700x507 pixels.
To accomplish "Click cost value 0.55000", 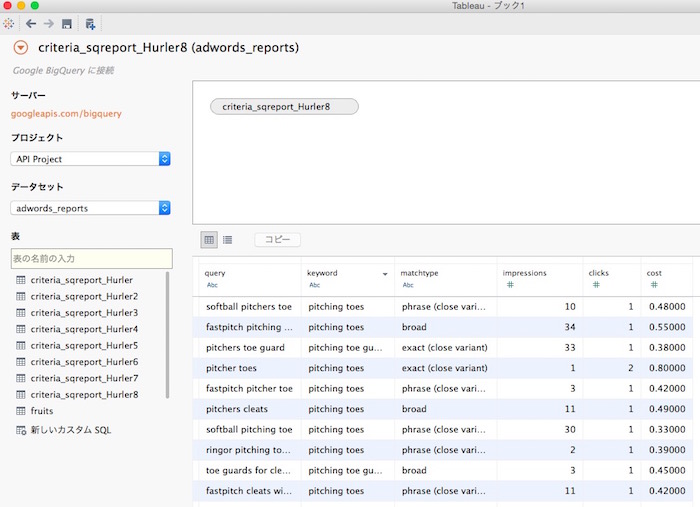I will [667, 327].
